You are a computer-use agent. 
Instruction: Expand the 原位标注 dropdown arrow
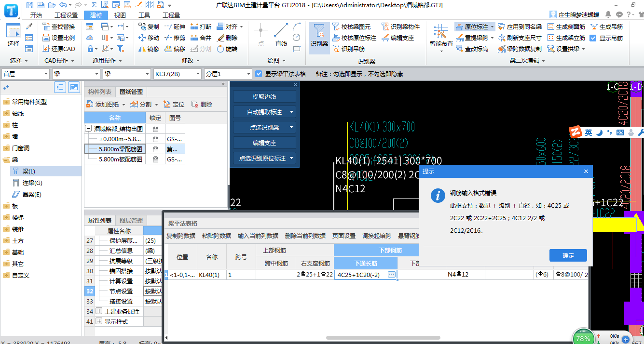click(x=493, y=27)
